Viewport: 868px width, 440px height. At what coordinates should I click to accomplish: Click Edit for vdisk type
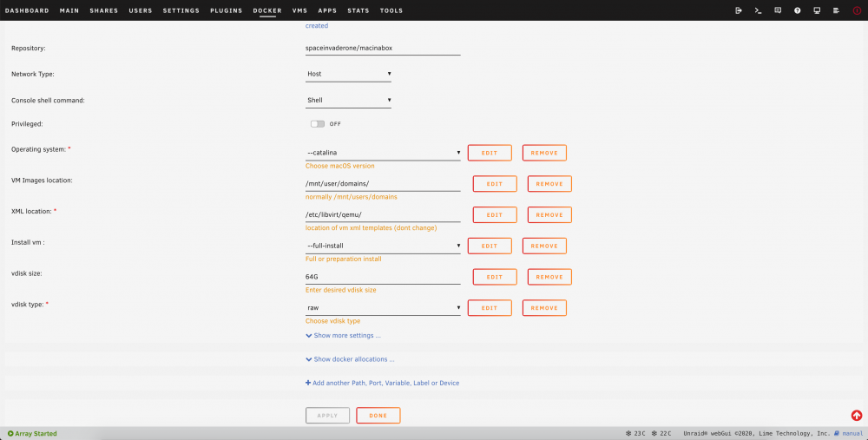(x=490, y=308)
